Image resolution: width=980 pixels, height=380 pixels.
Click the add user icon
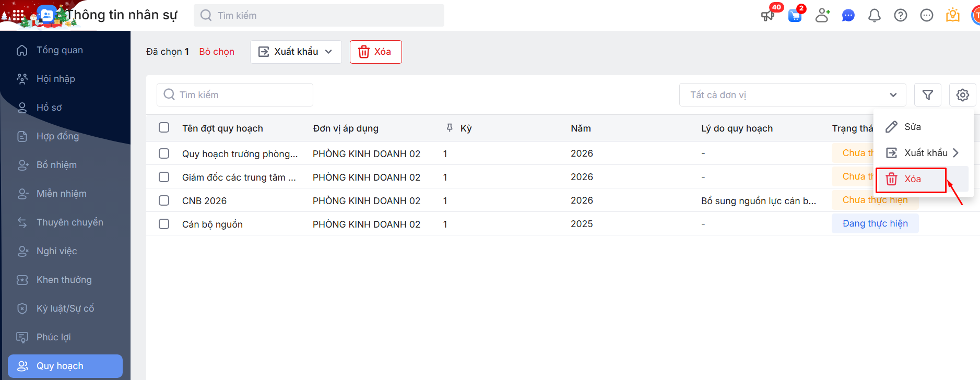(x=822, y=15)
